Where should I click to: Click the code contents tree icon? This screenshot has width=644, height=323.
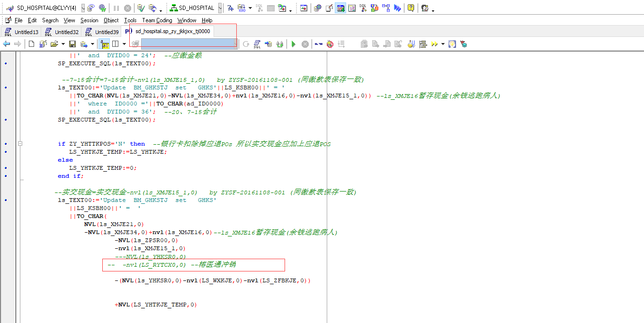(423, 44)
